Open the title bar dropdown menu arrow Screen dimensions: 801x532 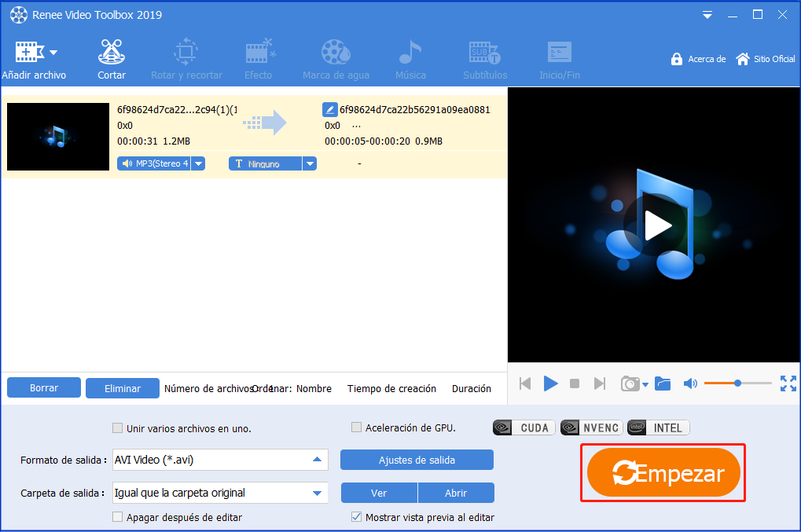707,15
